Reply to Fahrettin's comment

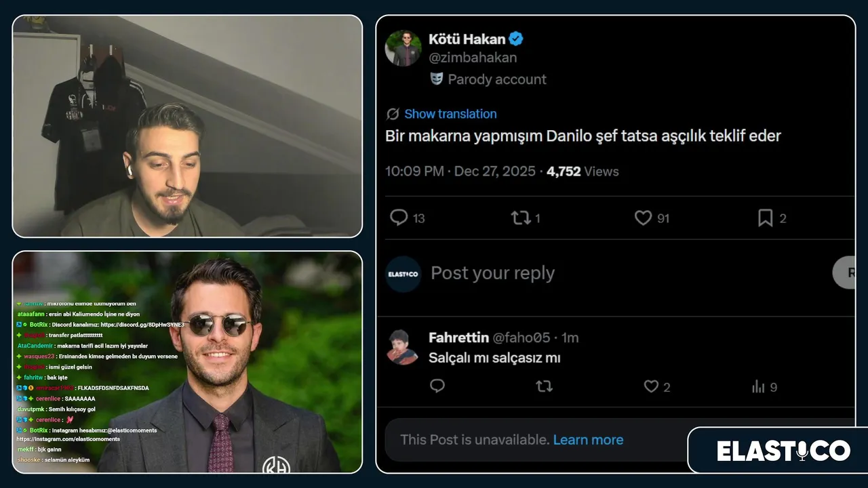[437, 386]
